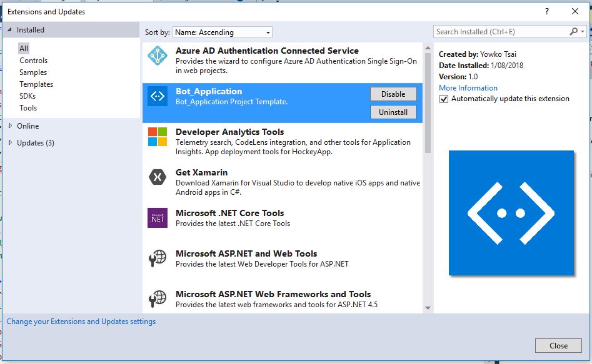Select the Developer Analytics Tools title
The width and height of the screenshot is (592, 364).
[229, 132]
